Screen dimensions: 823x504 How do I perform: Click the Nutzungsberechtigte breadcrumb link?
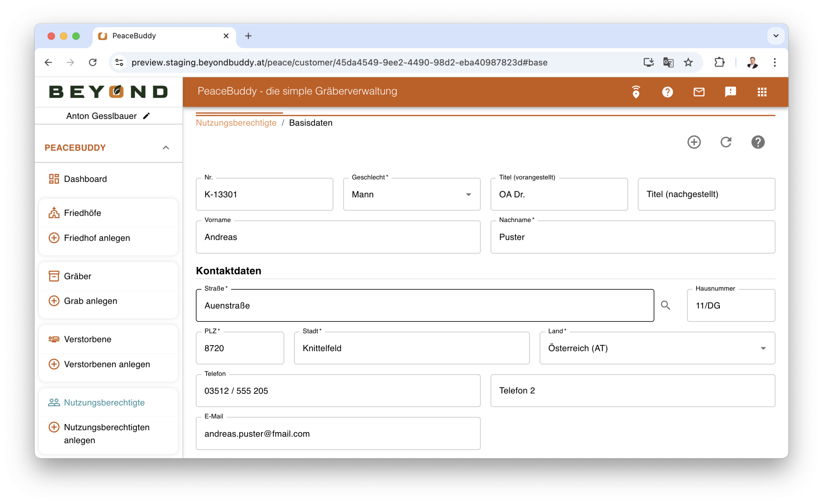tap(236, 123)
